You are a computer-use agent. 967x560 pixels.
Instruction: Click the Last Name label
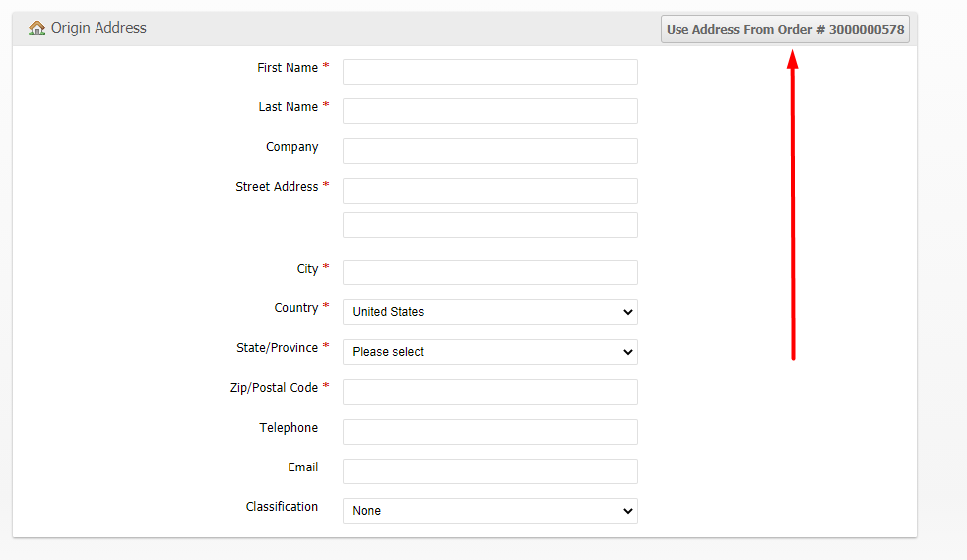[x=288, y=107]
